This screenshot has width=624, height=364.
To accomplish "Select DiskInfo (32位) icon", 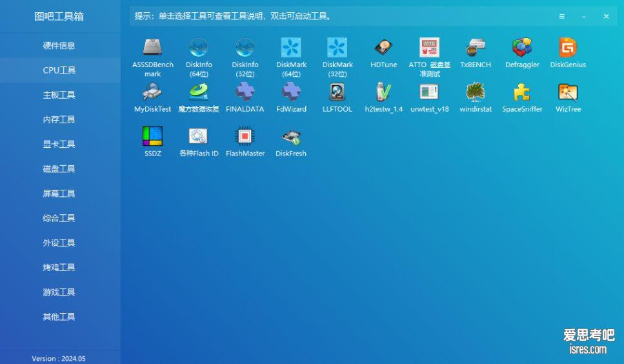I will click(245, 47).
